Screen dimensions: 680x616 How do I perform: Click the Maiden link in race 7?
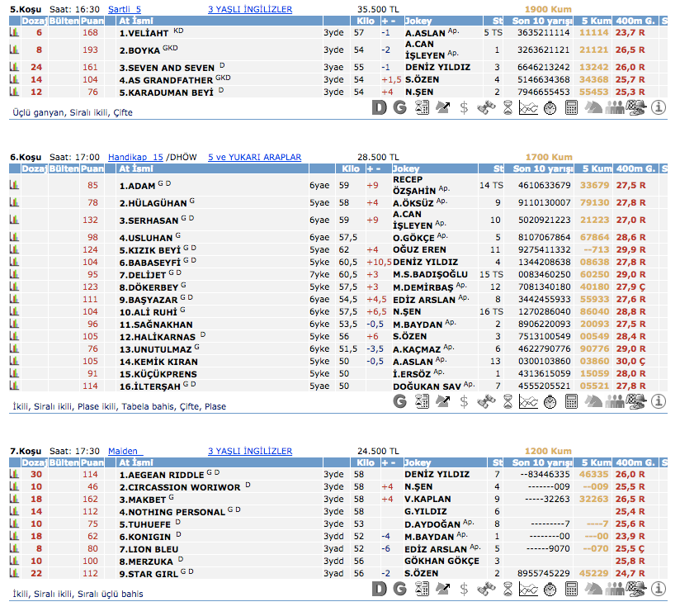[125, 452]
